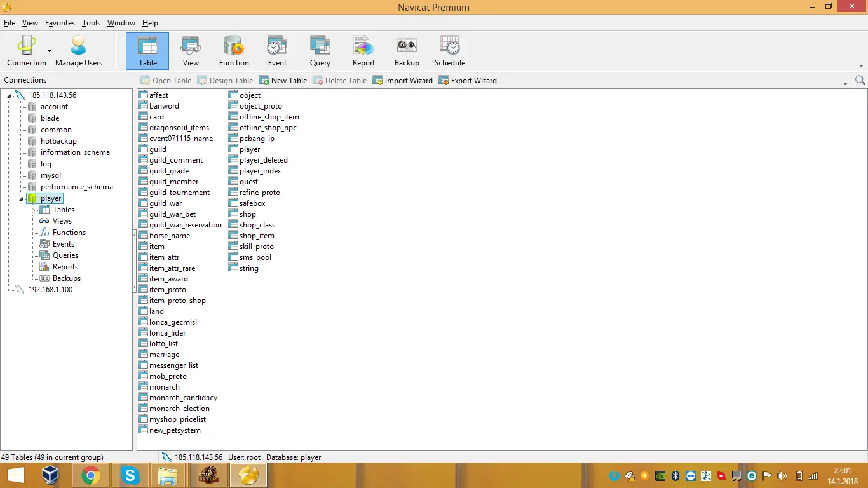Image resolution: width=868 pixels, height=488 pixels.
Task: Select the player_deleted table
Action: tap(263, 160)
